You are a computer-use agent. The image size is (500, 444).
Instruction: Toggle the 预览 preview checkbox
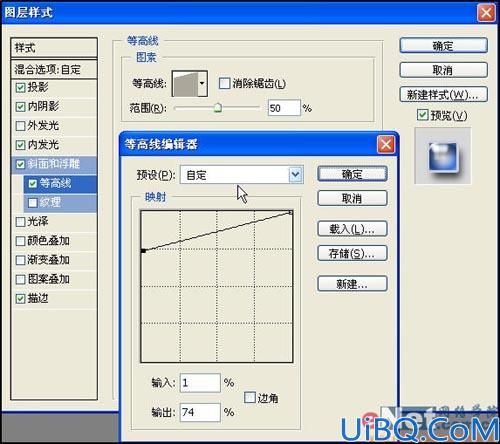(x=422, y=115)
